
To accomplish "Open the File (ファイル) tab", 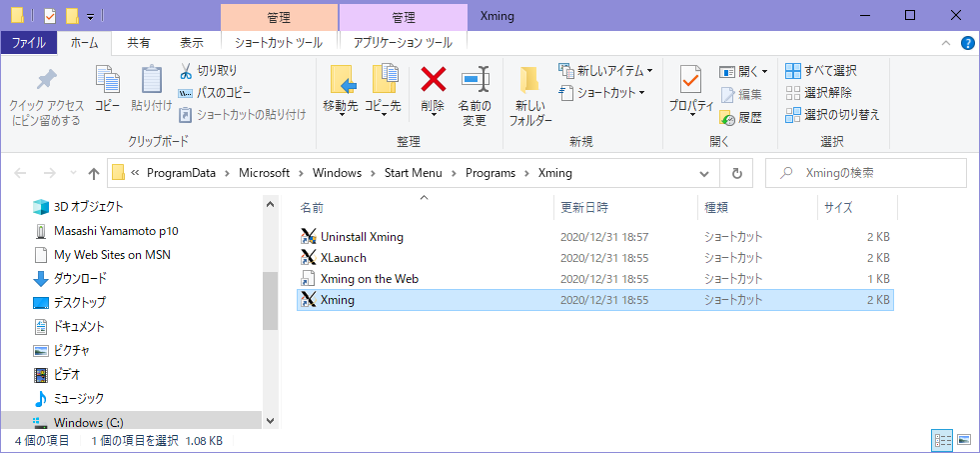I will (29, 43).
